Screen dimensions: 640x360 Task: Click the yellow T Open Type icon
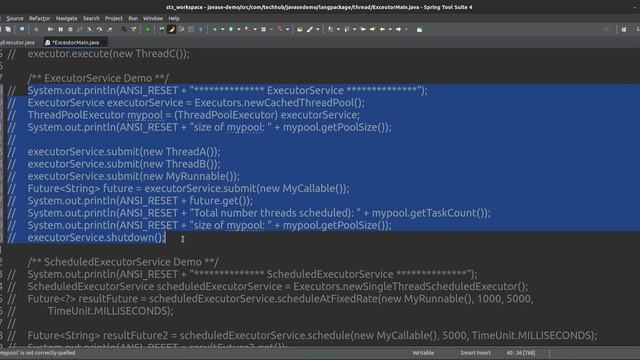pyautogui.click(x=133, y=29)
